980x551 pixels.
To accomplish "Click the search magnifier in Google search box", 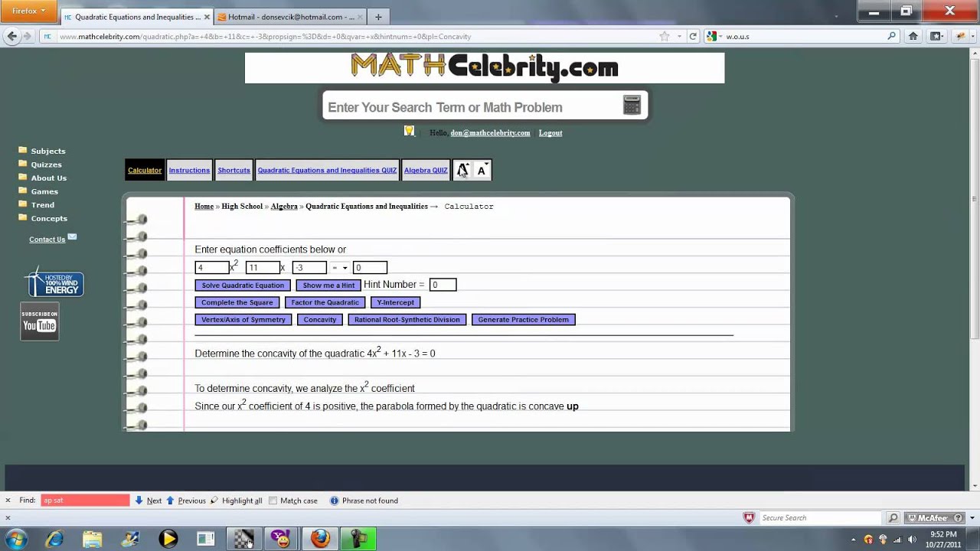I will pos(891,36).
